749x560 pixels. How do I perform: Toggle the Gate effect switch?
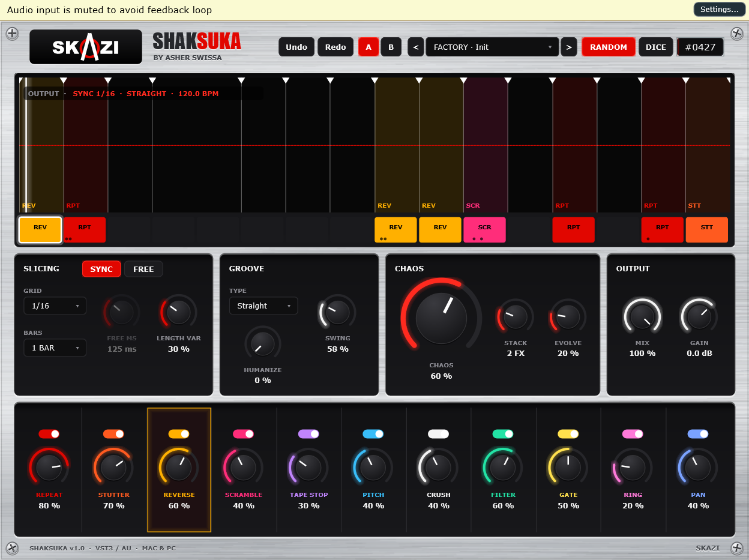(568, 434)
